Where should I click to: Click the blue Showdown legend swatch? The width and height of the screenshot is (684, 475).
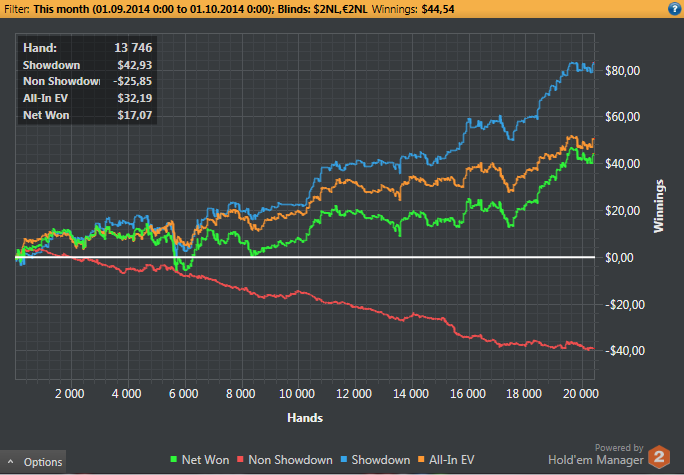[344, 459]
